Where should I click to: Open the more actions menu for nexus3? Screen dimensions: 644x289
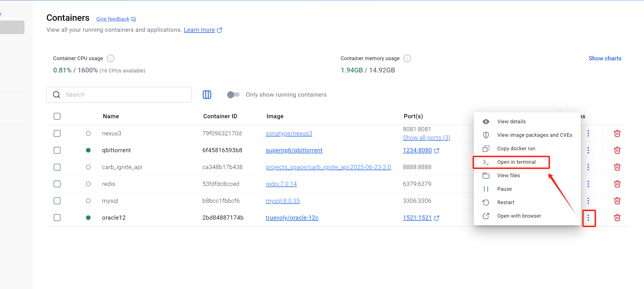point(588,133)
